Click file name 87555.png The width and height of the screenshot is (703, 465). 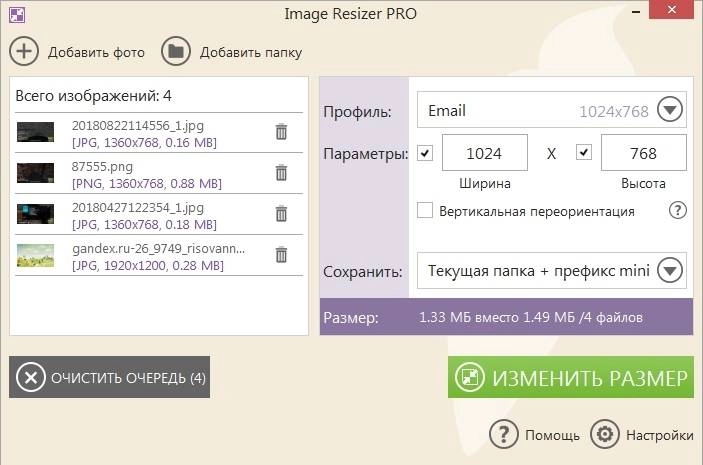[102, 167]
